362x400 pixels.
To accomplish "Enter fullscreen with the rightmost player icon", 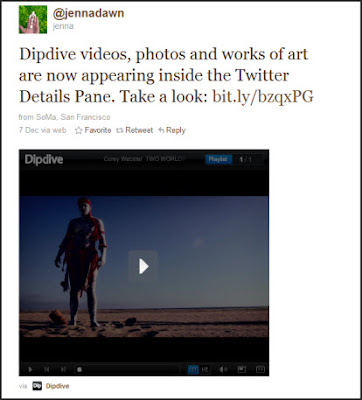I will tap(260, 369).
